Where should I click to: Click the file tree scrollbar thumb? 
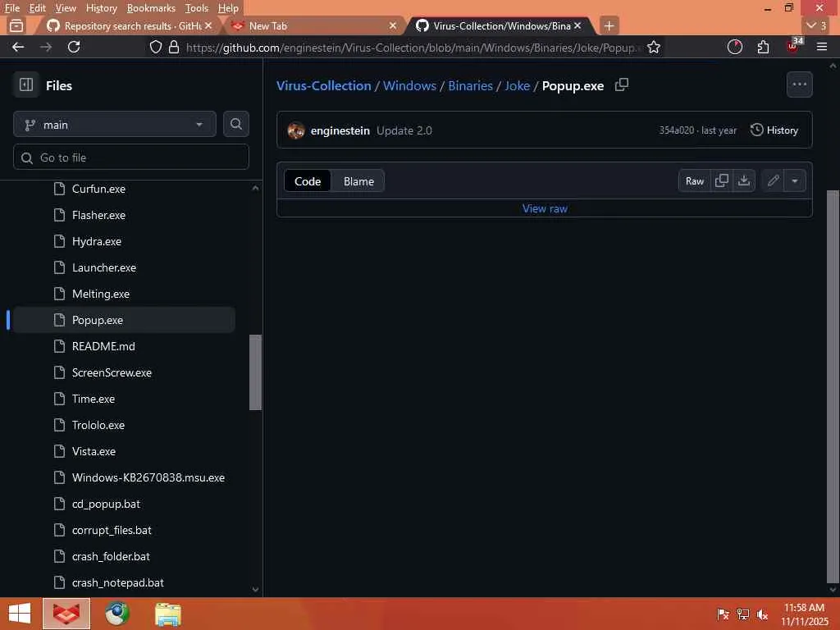pyautogui.click(x=256, y=372)
